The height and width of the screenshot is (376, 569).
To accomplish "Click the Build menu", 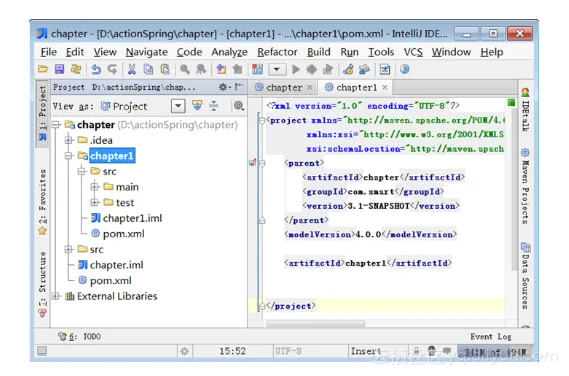I will [319, 52].
